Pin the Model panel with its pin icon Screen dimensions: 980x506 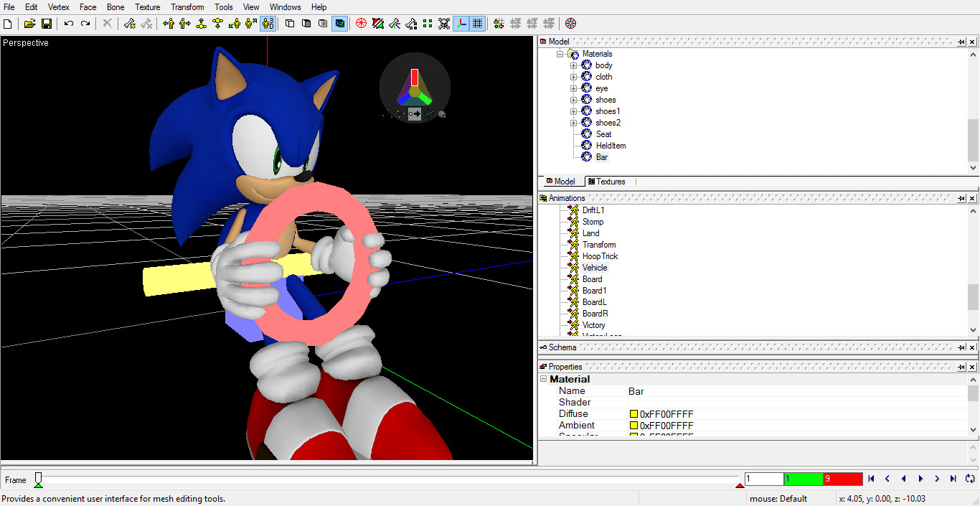962,41
